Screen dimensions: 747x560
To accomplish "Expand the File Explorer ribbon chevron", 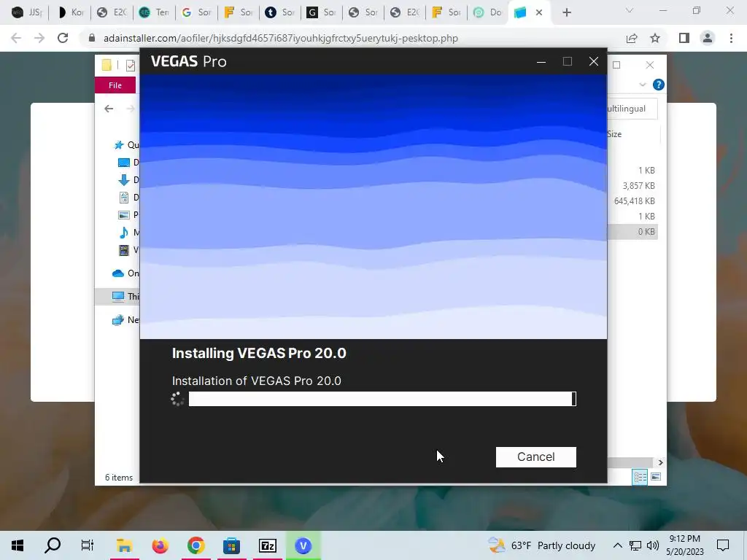I will tap(643, 85).
